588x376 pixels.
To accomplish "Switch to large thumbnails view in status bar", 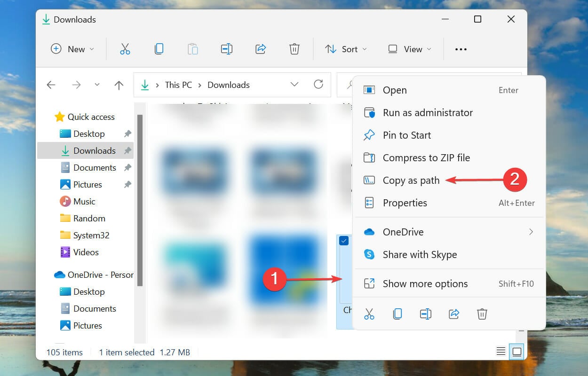I will pos(517,351).
